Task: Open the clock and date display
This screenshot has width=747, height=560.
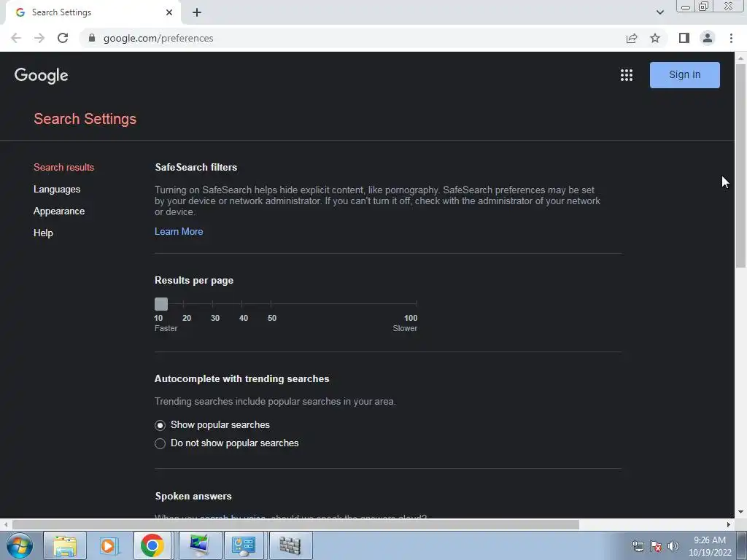Action: point(710,546)
